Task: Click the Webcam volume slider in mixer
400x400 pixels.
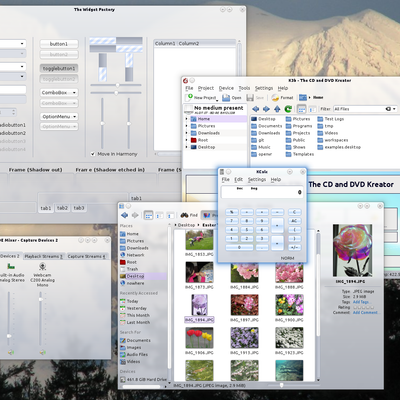Action: pyautogui.click(x=40, y=318)
